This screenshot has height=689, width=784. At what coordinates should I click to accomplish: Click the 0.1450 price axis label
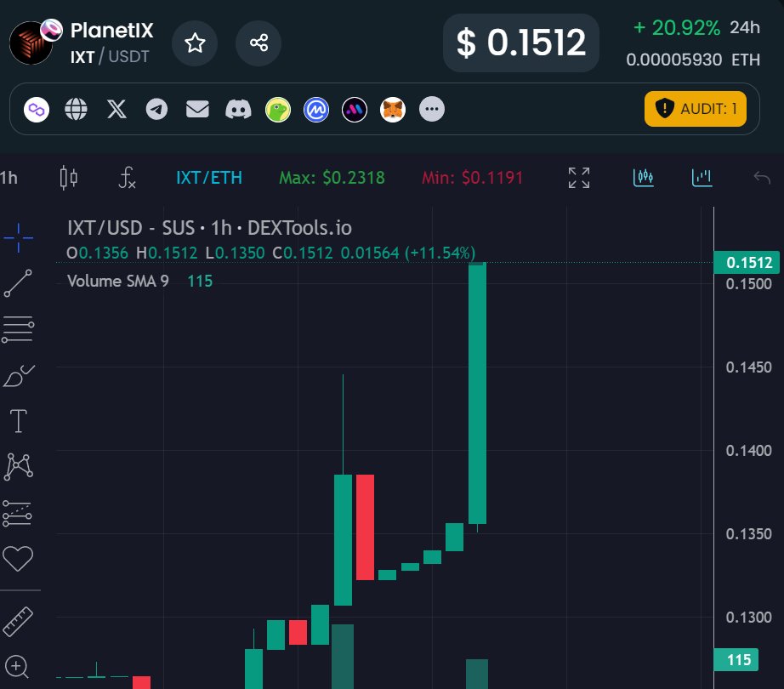[x=748, y=367]
